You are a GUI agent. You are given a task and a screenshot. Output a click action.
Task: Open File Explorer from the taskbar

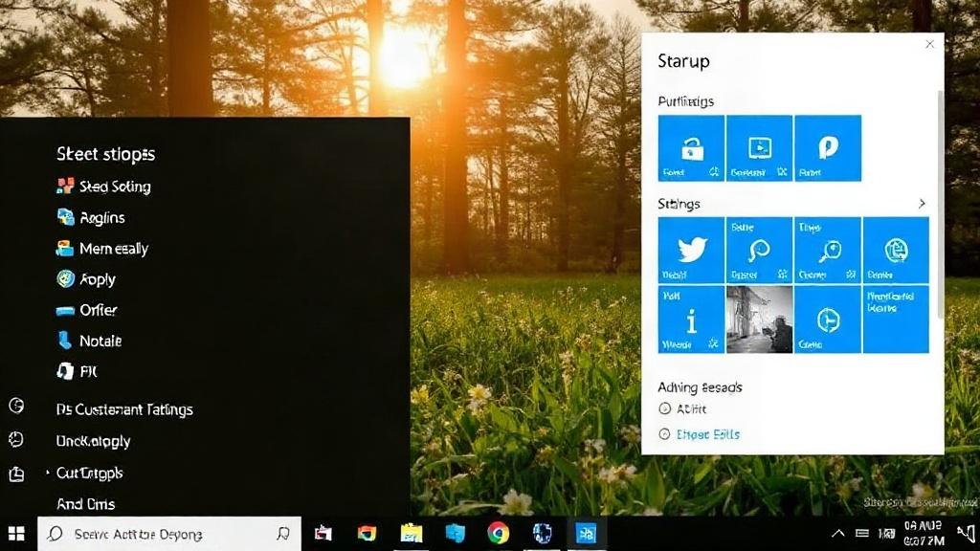(412, 534)
